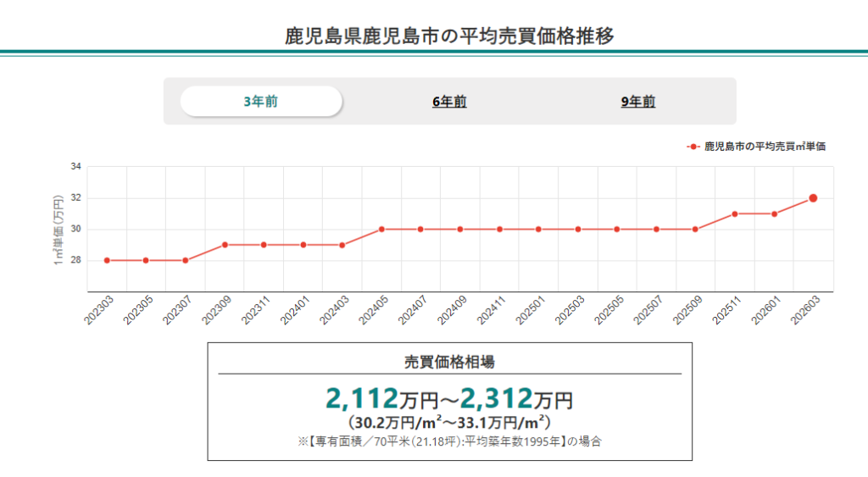The image size is (868, 477).
Task: Click the 202303 x-axis label
Action: [x=99, y=310]
